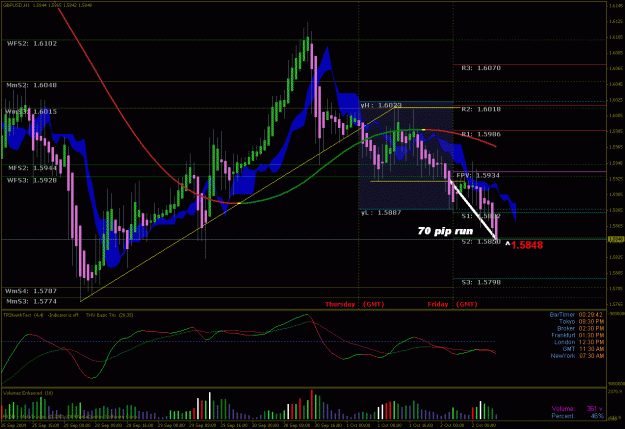This screenshot has height=429, width=625.
Task: Click the BarTimer 00:29:42 readout
Action: 577,315
